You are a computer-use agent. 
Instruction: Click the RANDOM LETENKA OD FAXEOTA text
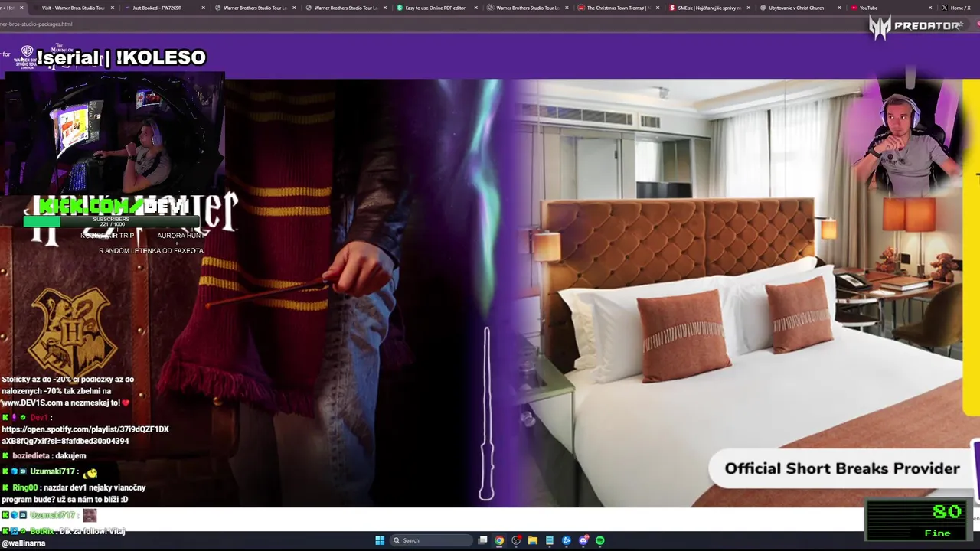[x=151, y=250]
